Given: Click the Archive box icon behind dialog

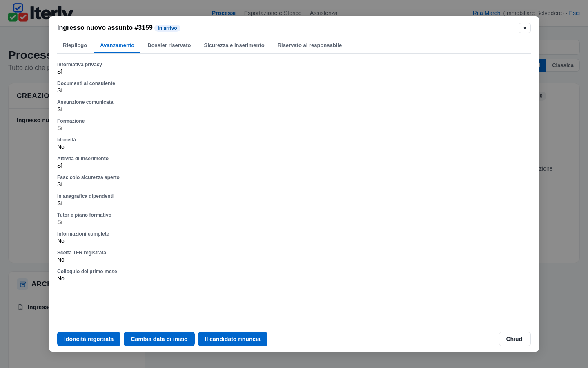Looking at the screenshot, I should coord(22,284).
